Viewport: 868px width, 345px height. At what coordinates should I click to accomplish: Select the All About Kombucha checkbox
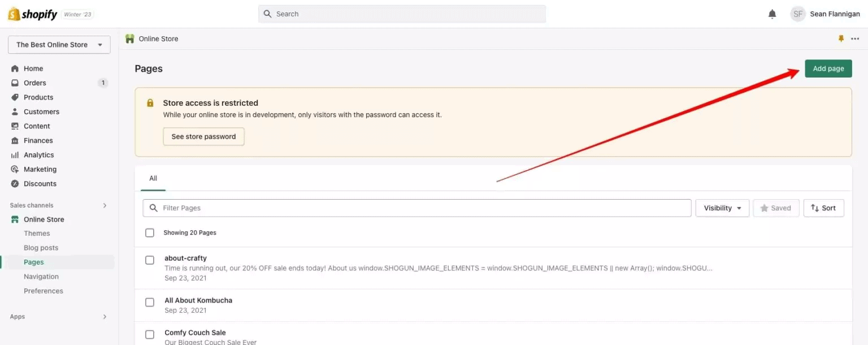(150, 302)
